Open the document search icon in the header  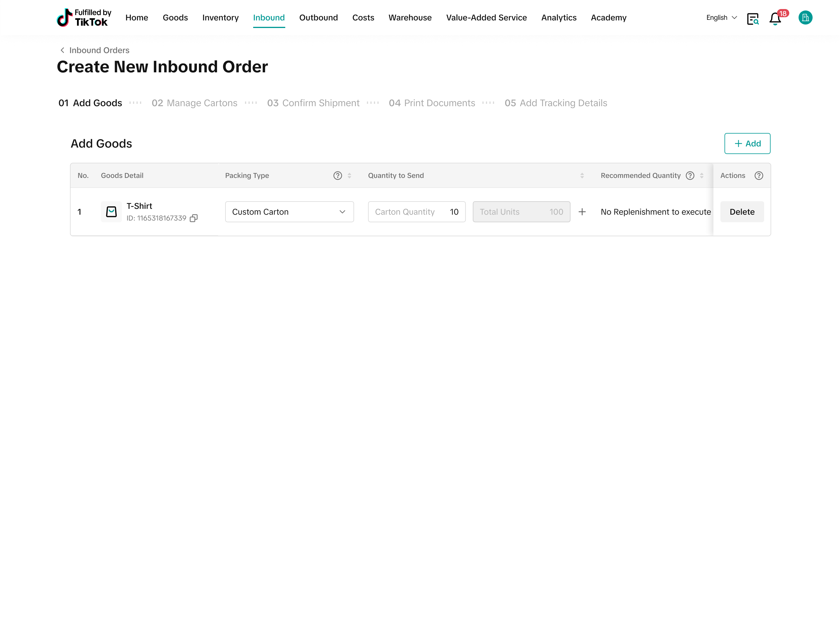coord(753,18)
